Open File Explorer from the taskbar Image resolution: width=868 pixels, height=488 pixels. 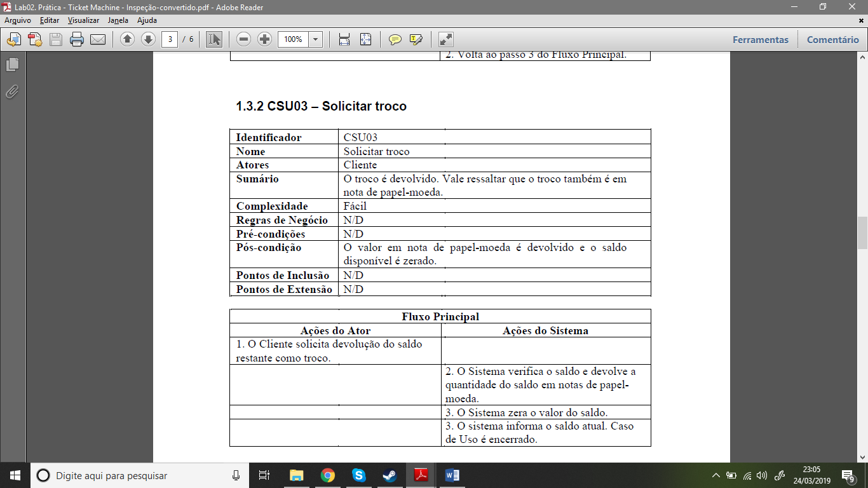[296, 475]
